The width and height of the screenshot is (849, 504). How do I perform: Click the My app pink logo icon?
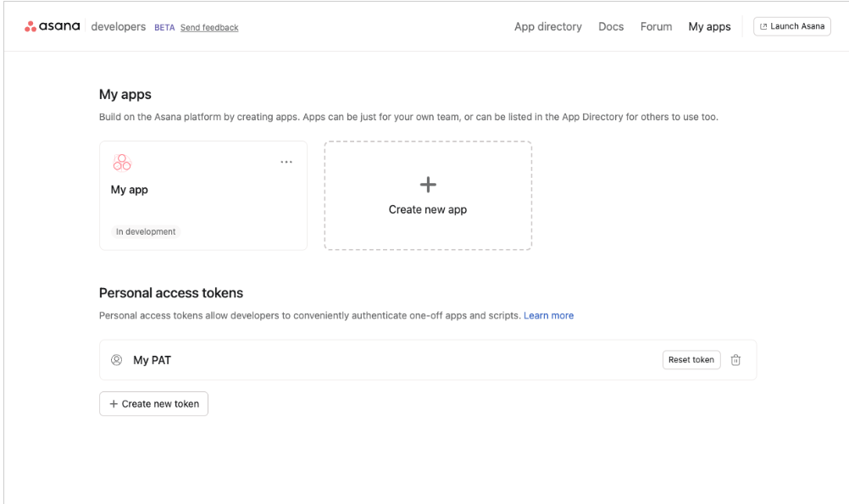[x=122, y=163]
